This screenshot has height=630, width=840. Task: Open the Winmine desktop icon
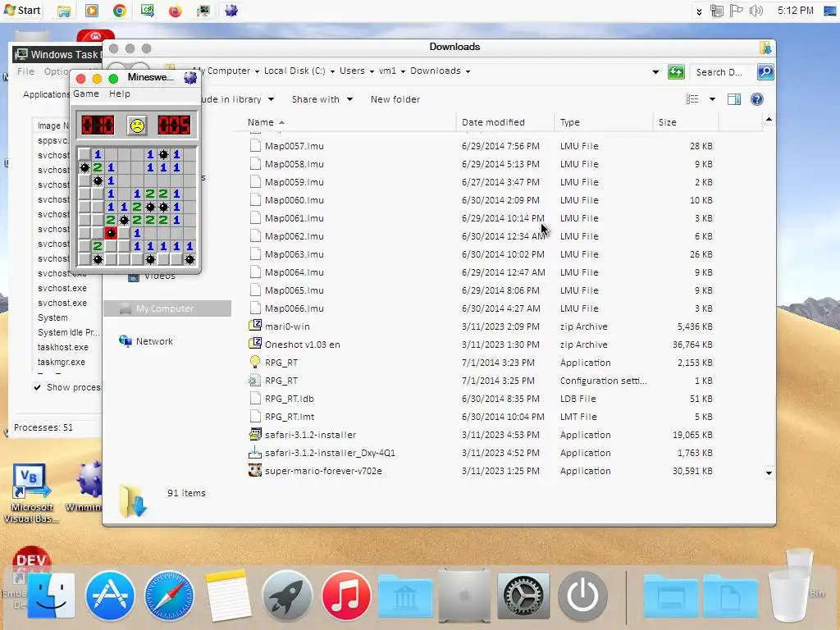pos(85,486)
